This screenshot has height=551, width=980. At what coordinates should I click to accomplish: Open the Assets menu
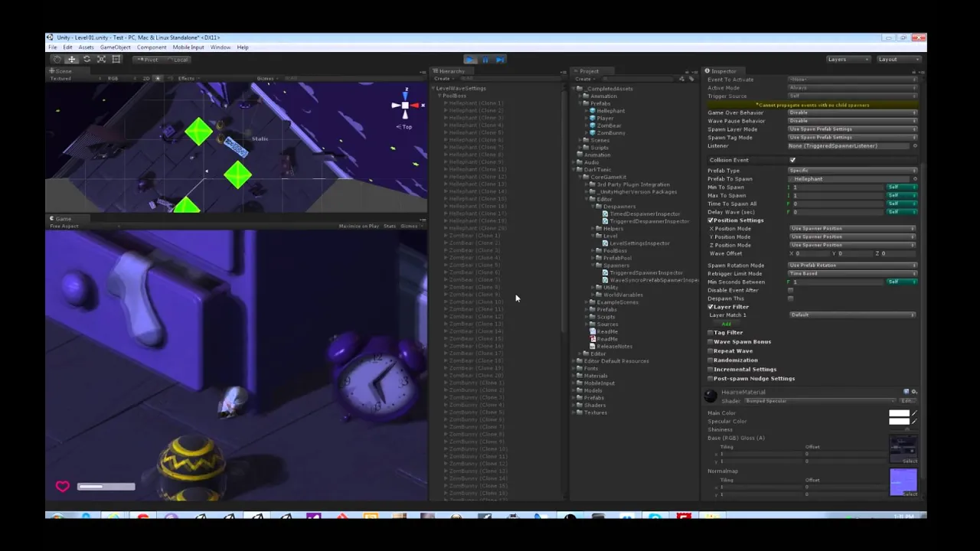(x=86, y=47)
